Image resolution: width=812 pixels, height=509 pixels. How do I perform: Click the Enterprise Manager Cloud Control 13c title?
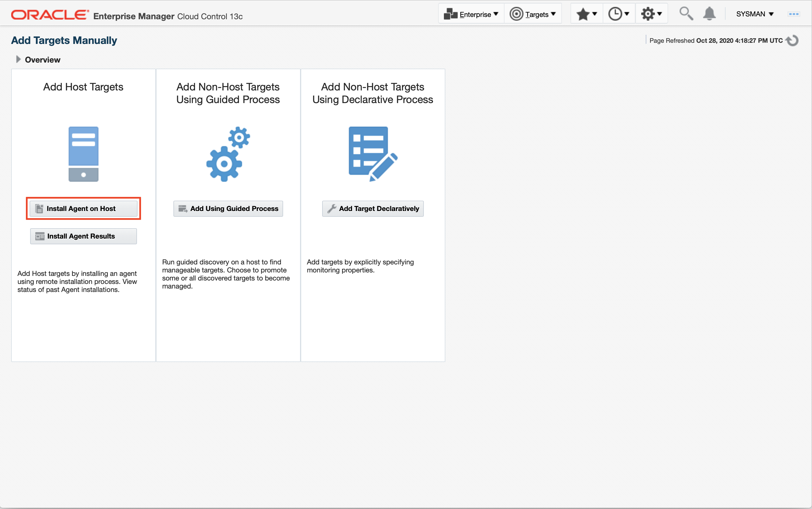tap(168, 16)
